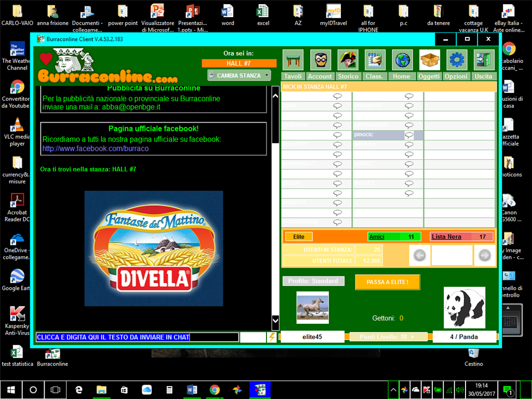The image size is (532, 399).
Task: Click the masked Account icon
Action: (320, 60)
